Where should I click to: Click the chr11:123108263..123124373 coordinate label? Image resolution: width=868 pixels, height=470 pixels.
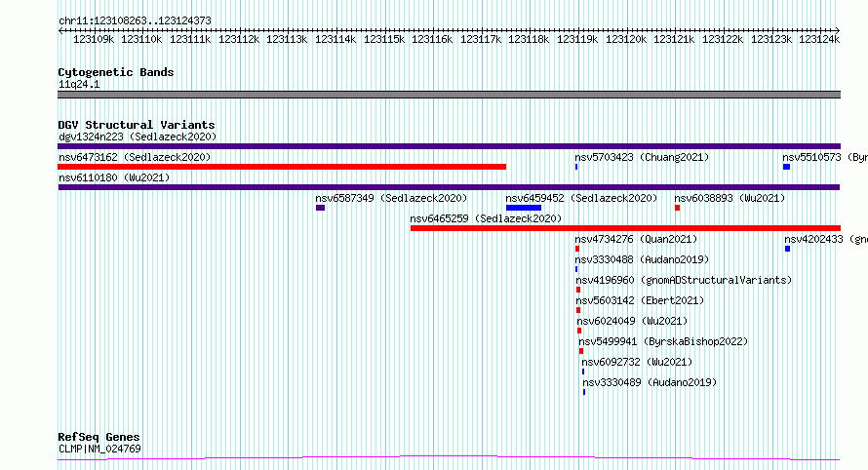click(x=135, y=20)
